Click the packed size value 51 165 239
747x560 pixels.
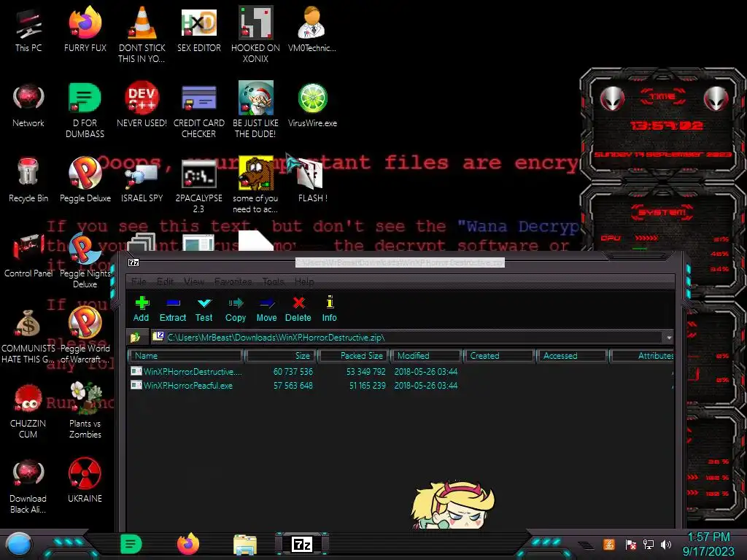[368, 385]
